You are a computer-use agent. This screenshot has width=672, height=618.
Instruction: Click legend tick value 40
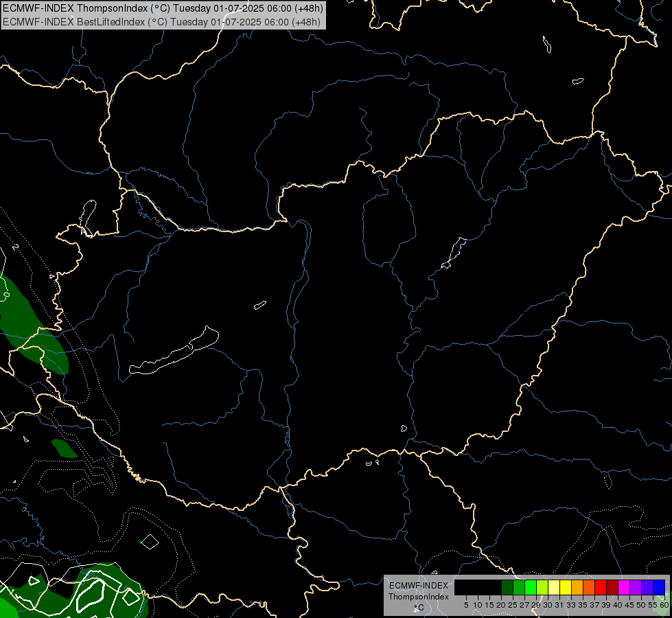coord(618,605)
